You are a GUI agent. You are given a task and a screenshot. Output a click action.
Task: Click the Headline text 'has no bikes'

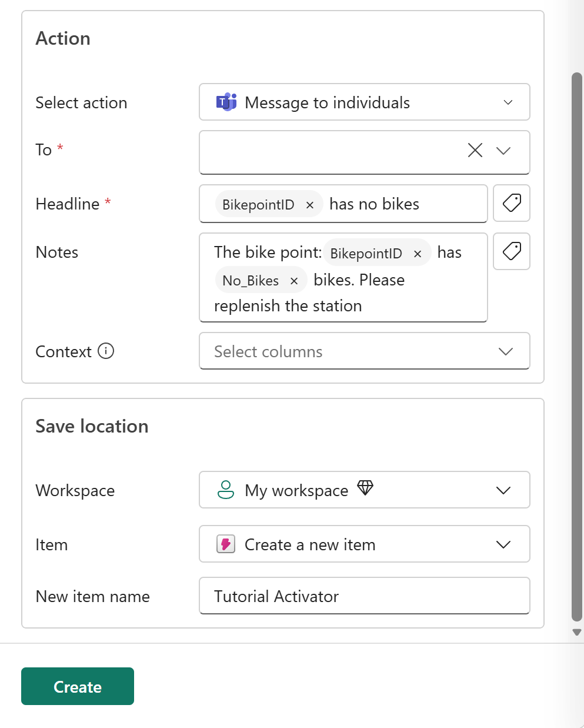375,204
